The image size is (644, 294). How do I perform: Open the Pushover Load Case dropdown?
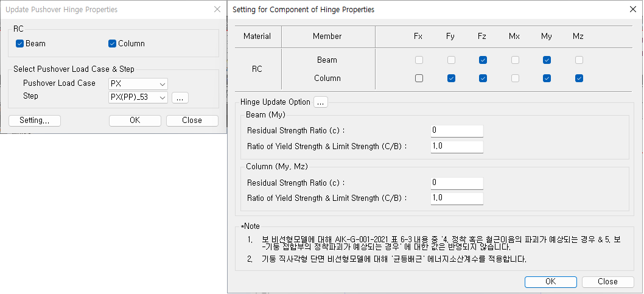click(x=138, y=84)
